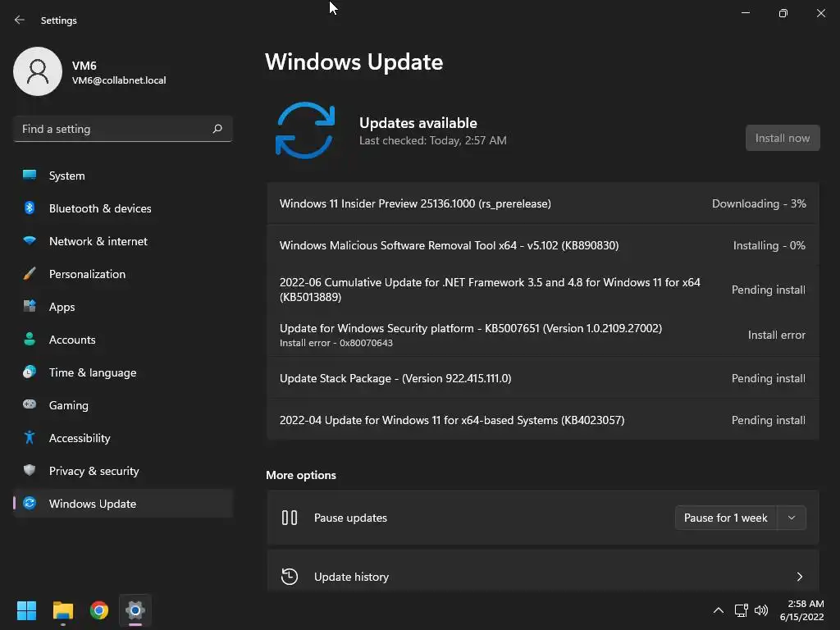Click the Install now button
840x630 pixels.
pyautogui.click(x=782, y=138)
